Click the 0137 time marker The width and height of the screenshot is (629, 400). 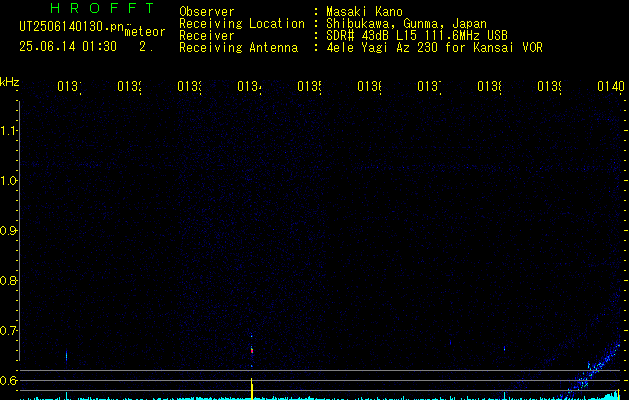click(x=429, y=87)
